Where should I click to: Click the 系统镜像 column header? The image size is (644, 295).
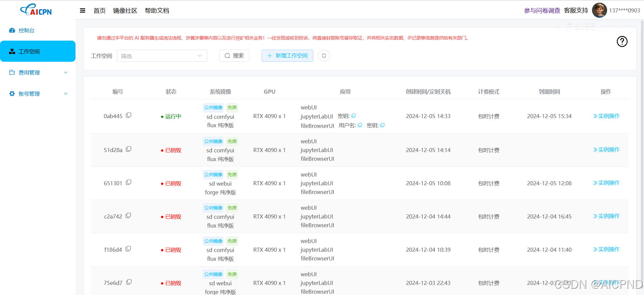[220, 92]
